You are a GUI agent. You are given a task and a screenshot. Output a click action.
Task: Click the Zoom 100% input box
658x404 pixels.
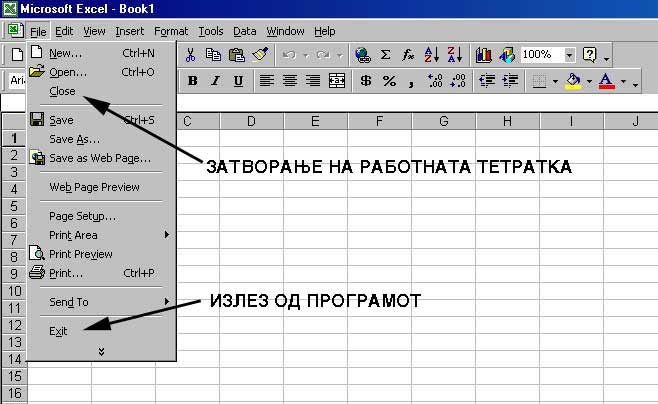click(x=542, y=55)
